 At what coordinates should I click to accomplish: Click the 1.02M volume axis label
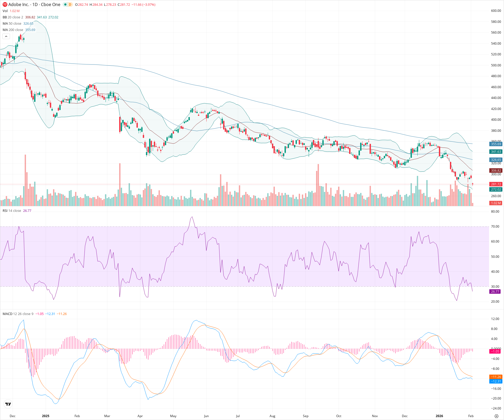[x=496, y=203]
